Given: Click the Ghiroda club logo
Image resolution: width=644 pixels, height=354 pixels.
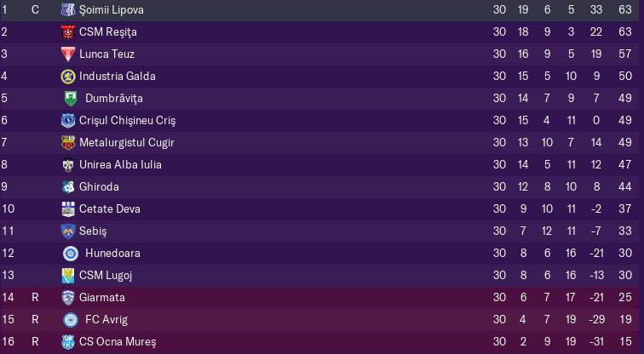Looking at the screenshot, I should [68, 187].
